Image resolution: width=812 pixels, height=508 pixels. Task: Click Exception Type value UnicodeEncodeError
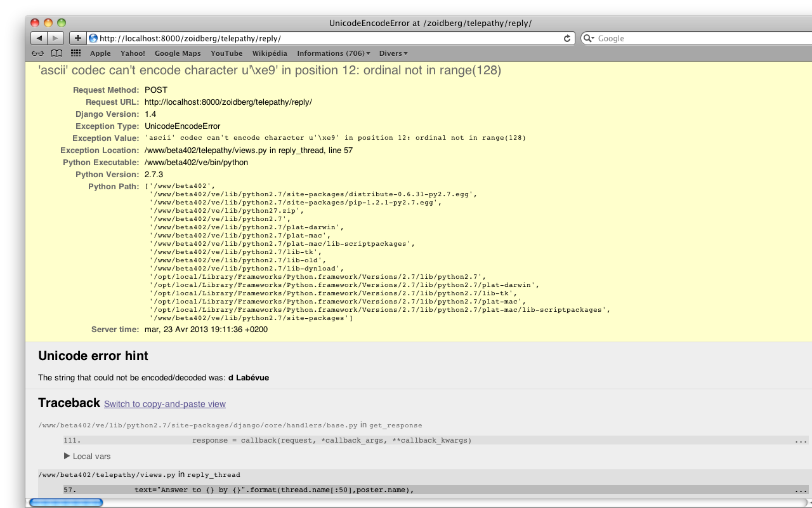coord(183,126)
